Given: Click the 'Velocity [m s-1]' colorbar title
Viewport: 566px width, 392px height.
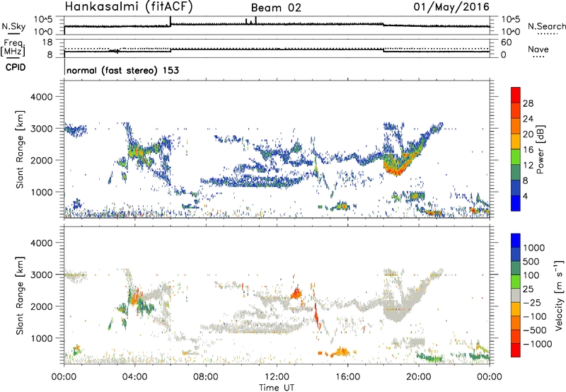Looking at the screenshot, I should pyautogui.click(x=559, y=295).
